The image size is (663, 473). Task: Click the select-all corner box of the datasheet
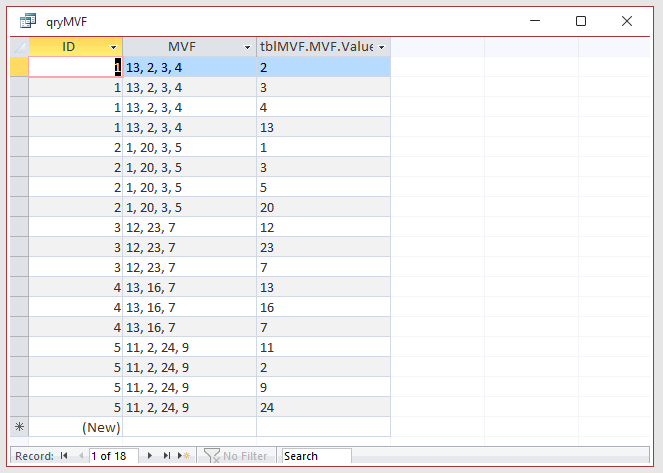(19, 46)
